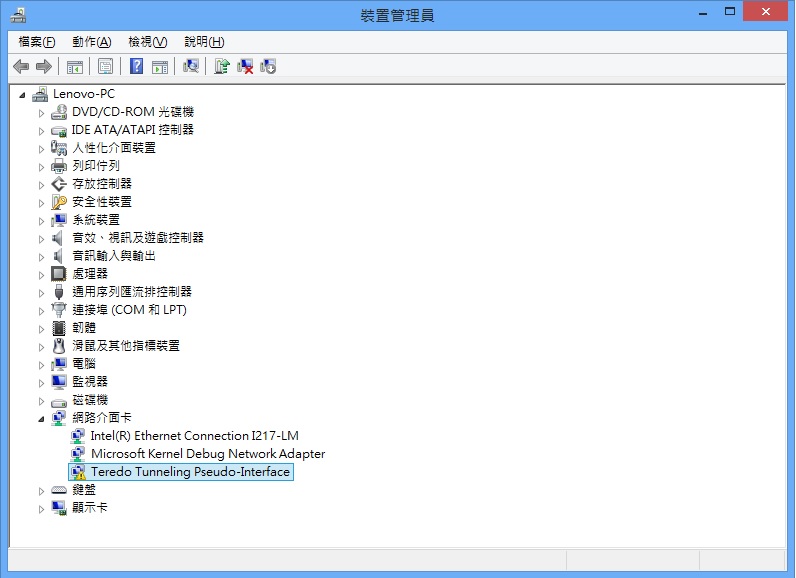796x578 pixels.
Task: Select the 監視器 text label
Action: (x=90, y=382)
